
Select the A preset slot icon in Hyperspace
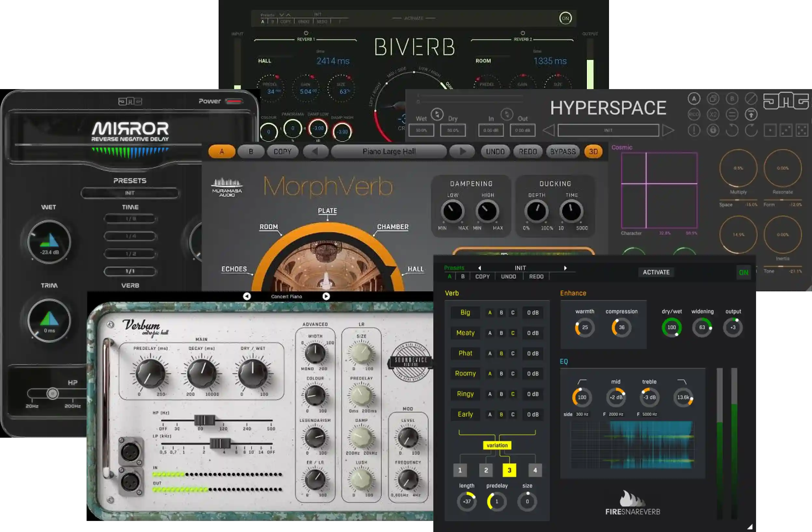click(x=694, y=99)
